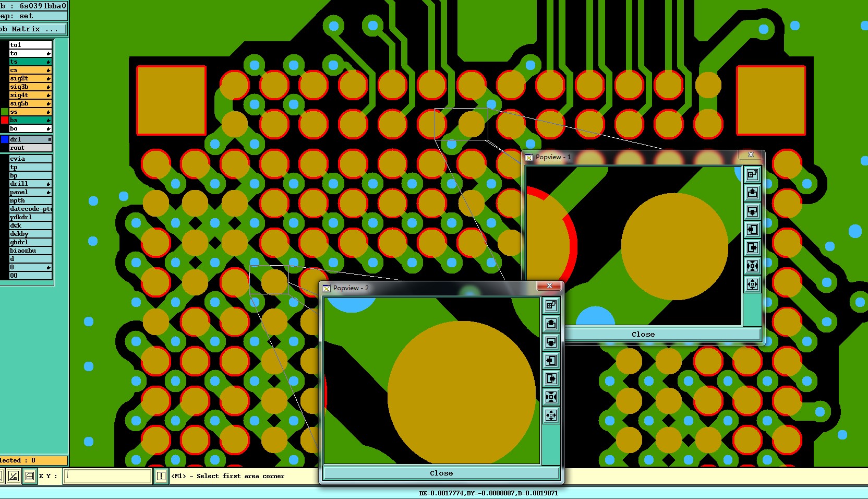Select the to1 layer row
868x499 pixels.
pyautogui.click(x=31, y=45)
